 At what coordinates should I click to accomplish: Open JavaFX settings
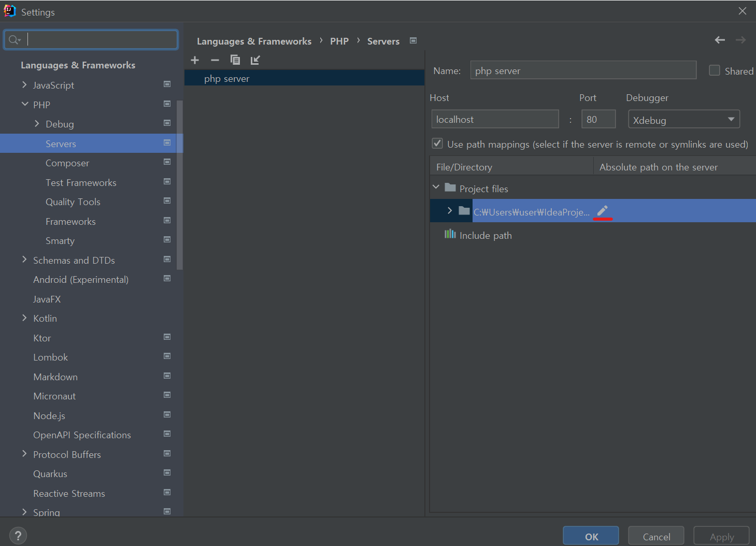point(47,299)
